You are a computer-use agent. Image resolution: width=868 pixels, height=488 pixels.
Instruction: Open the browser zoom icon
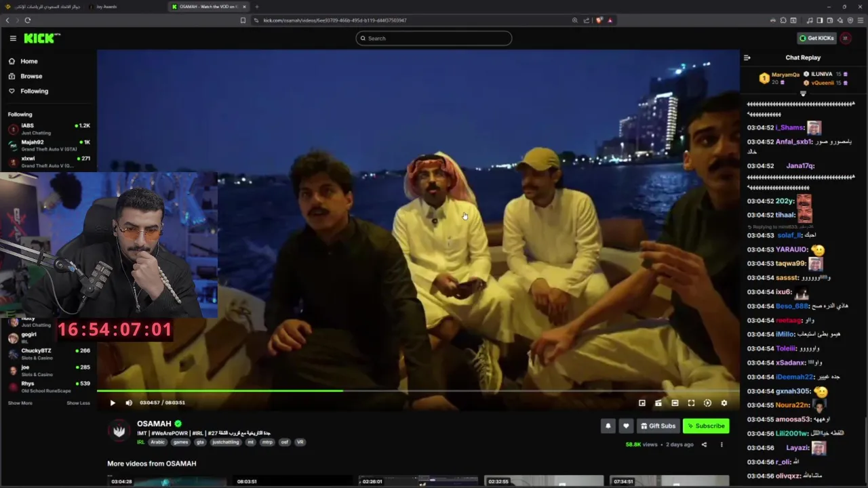pyautogui.click(x=575, y=20)
